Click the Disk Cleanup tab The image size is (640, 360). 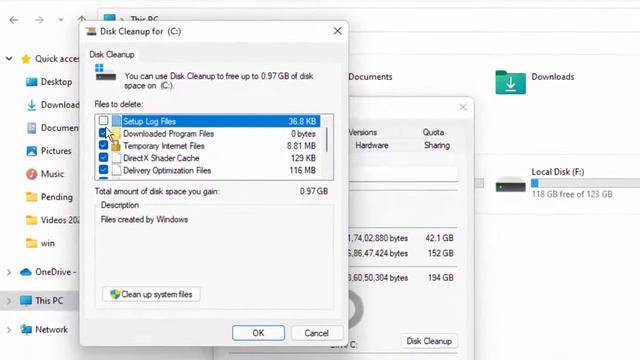112,54
